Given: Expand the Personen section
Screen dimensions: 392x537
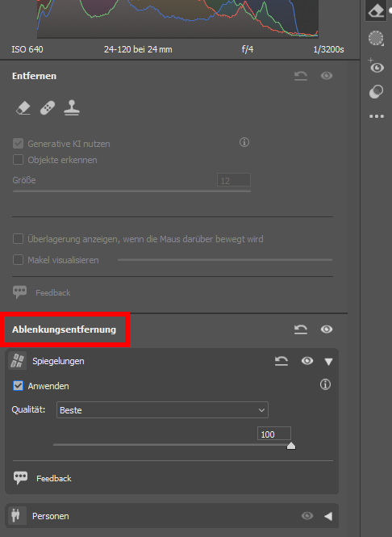Looking at the screenshot, I should click(x=328, y=516).
